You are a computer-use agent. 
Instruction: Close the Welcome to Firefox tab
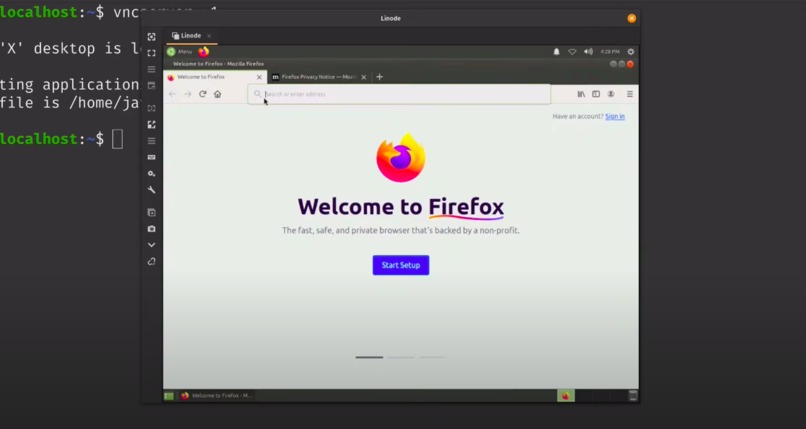click(259, 77)
